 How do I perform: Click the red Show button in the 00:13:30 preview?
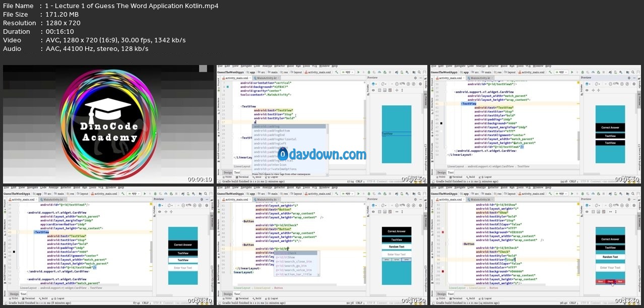pos(601,281)
